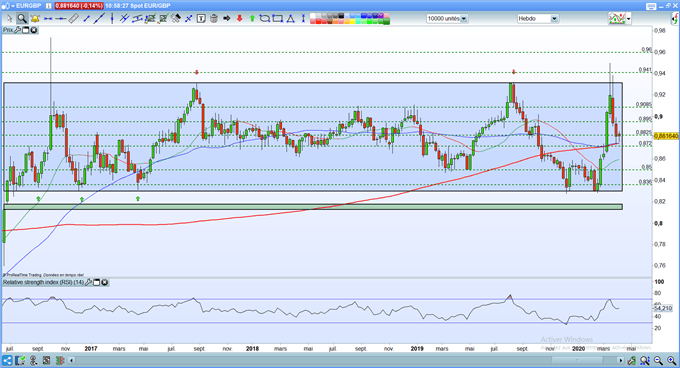Select the horizontal line drawing tool

pos(48,19)
